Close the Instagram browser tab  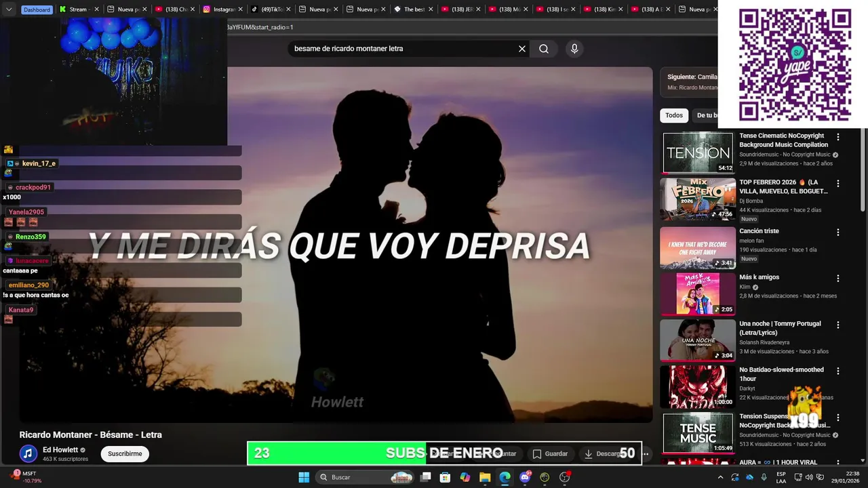pyautogui.click(x=241, y=9)
